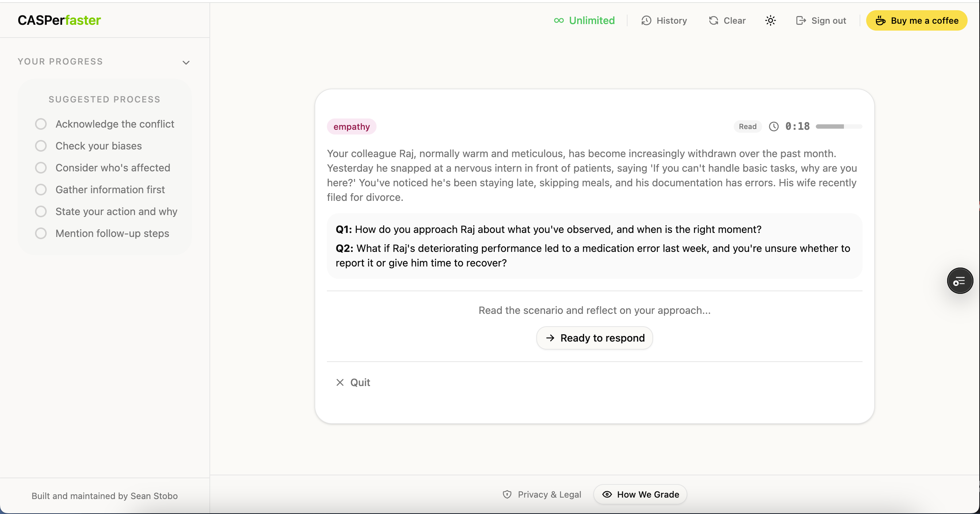Click the coffee cup icon
Viewport: 980px width, 514px height.
point(880,20)
